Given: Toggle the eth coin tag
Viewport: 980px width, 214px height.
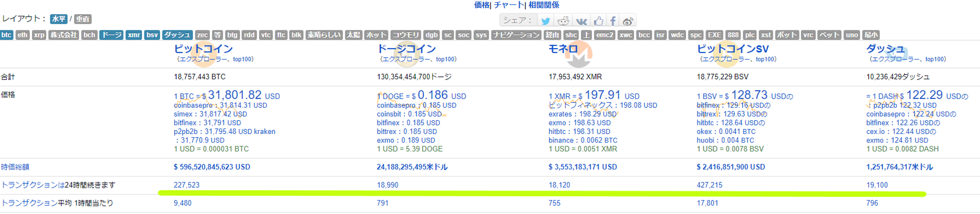Looking at the screenshot, I should (22, 35).
